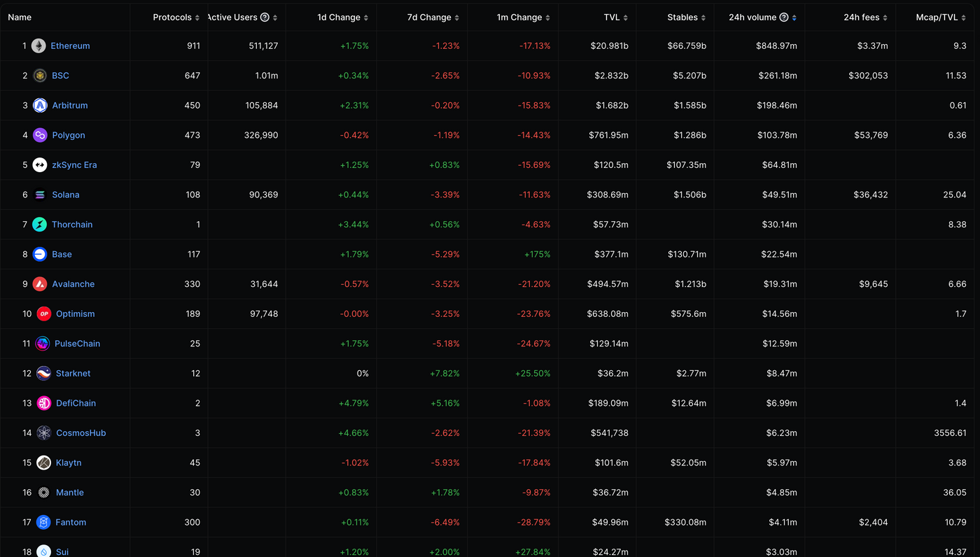Click the Arbitrum chain logo icon

click(x=40, y=106)
